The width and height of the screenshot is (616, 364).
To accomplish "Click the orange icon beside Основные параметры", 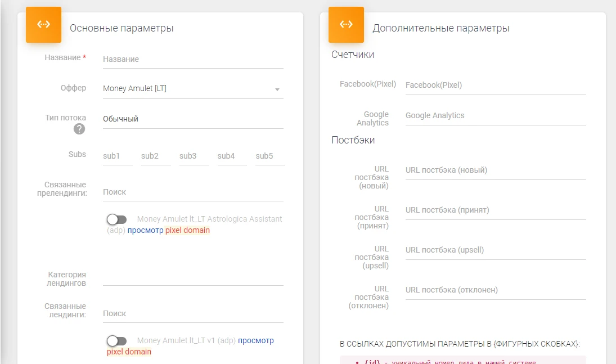I will [x=44, y=24].
